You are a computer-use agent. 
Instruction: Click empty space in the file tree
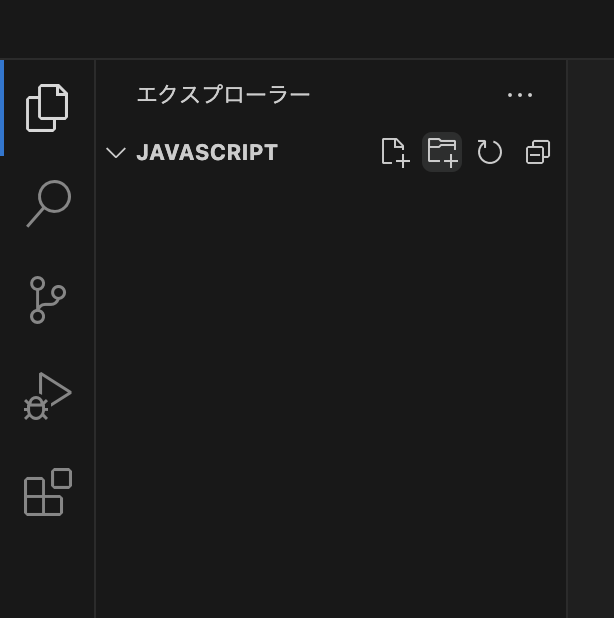(x=330, y=400)
